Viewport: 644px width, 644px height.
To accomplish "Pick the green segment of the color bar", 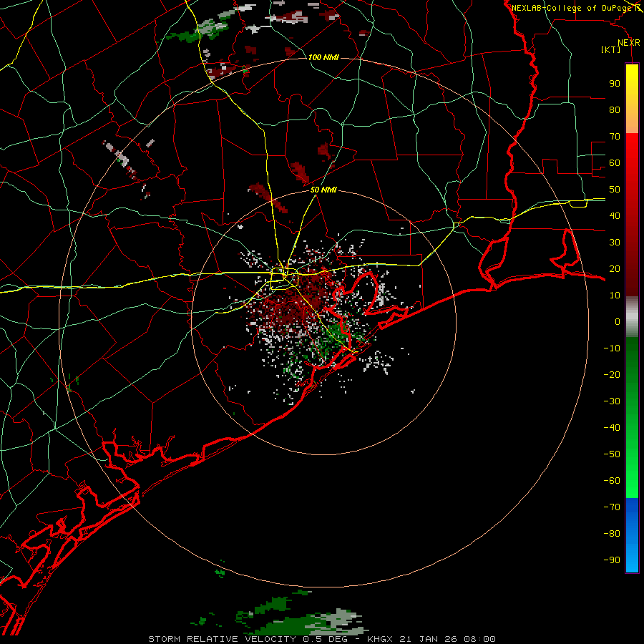I will (632, 417).
